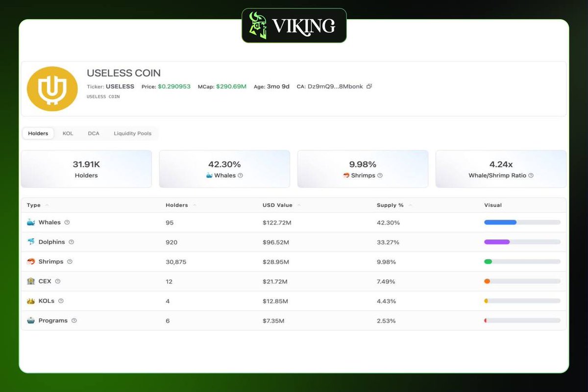Click the $7.35M USD value cell
This screenshot has height=392, width=588.
pyautogui.click(x=273, y=321)
